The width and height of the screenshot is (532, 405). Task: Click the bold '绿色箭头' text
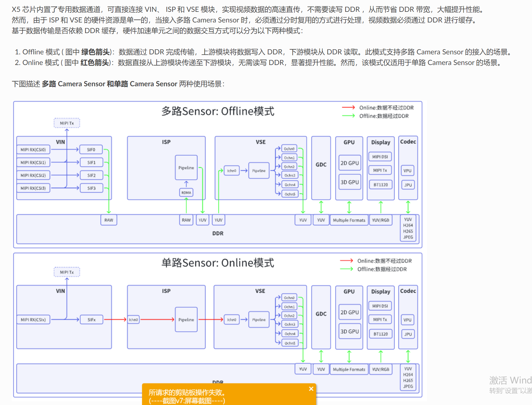[95, 52]
